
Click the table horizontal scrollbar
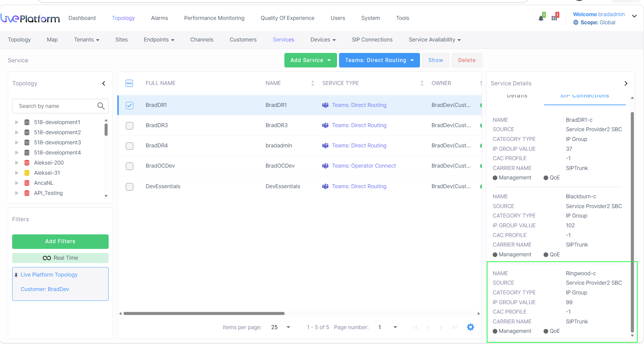click(x=204, y=314)
